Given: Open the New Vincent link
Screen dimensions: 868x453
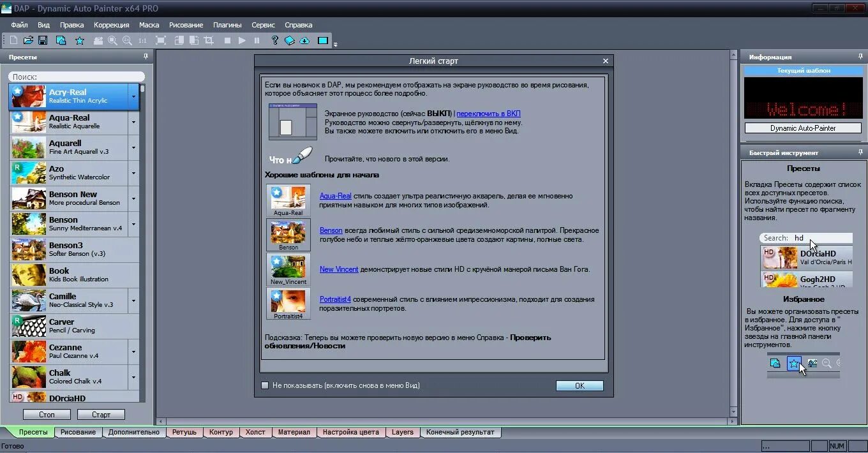Looking at the screenshot, I should tap(339, 269).
